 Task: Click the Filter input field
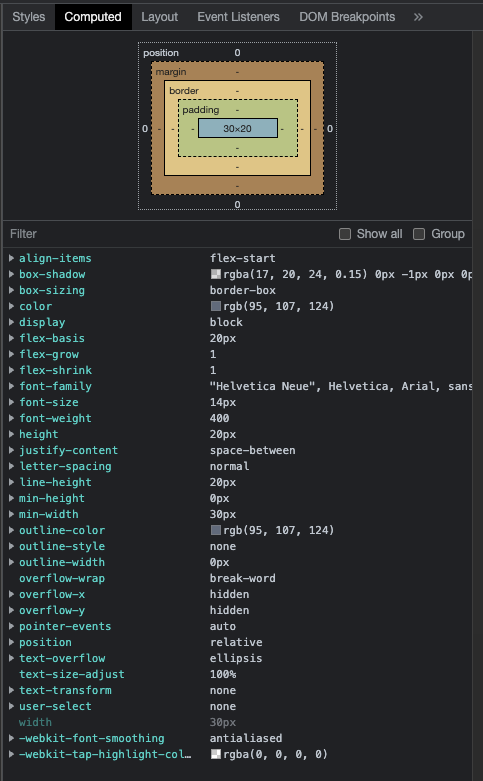pyautogui.click(x=169, y=234)
